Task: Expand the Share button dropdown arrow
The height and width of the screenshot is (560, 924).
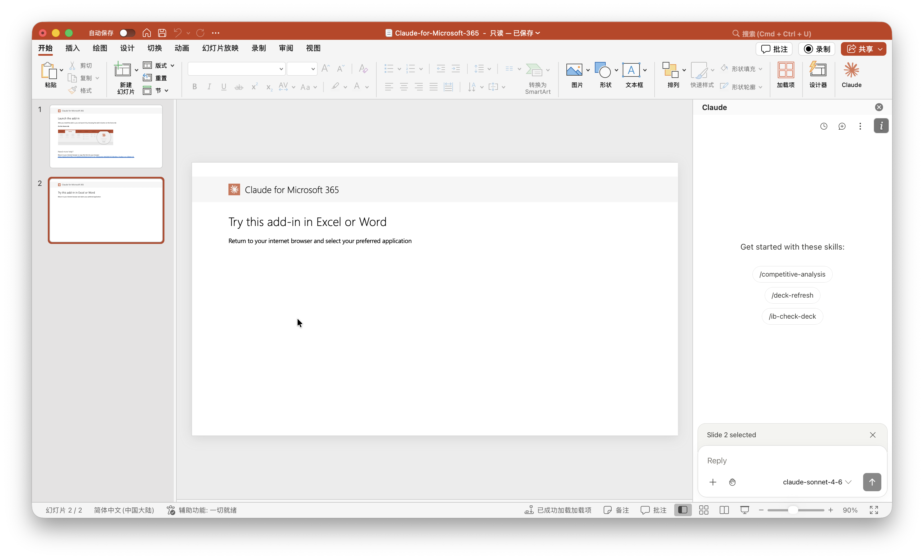Action: tap(880, 49)
